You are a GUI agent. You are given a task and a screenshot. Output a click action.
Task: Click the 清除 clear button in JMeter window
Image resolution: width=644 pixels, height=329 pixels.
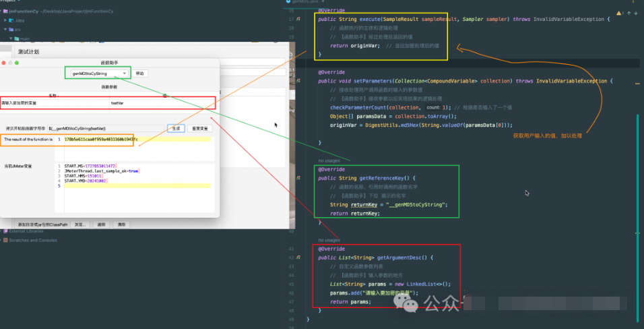click(x=121, y=225)
